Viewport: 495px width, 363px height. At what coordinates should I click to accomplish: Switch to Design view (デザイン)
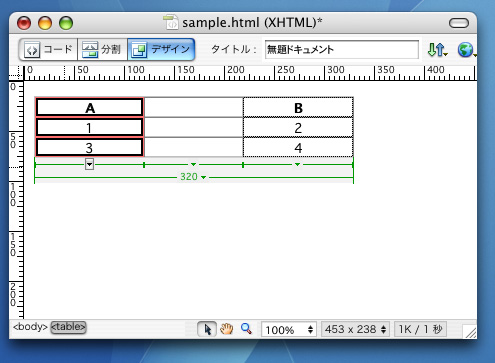[x=161, y=50]
